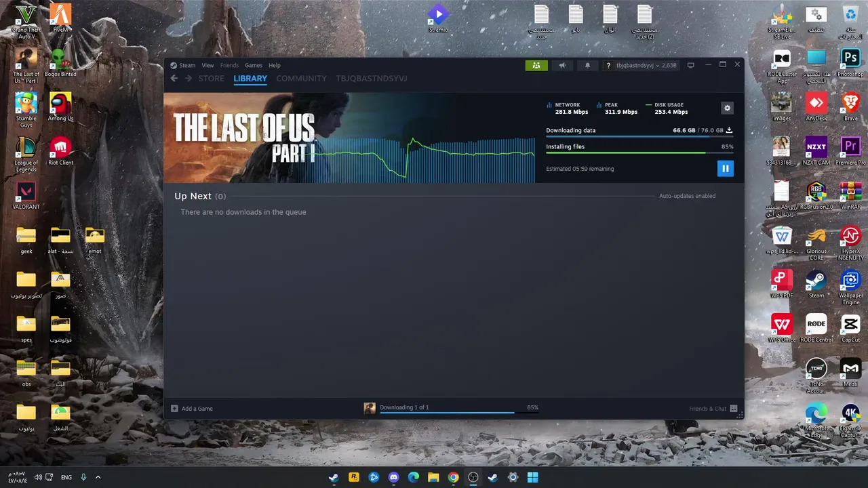Select the obs folder on desktop

[x=26, y=373]
